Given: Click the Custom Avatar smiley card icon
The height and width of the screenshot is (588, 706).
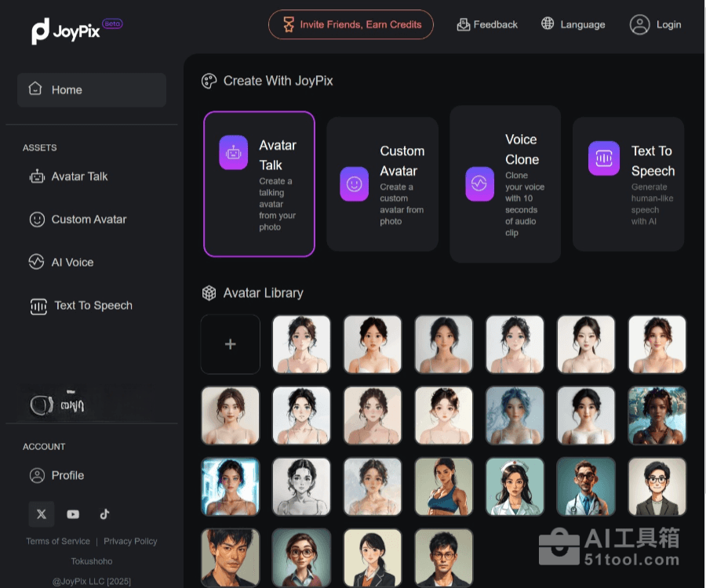Looking at the screenshot, I should tap(354, 184).
